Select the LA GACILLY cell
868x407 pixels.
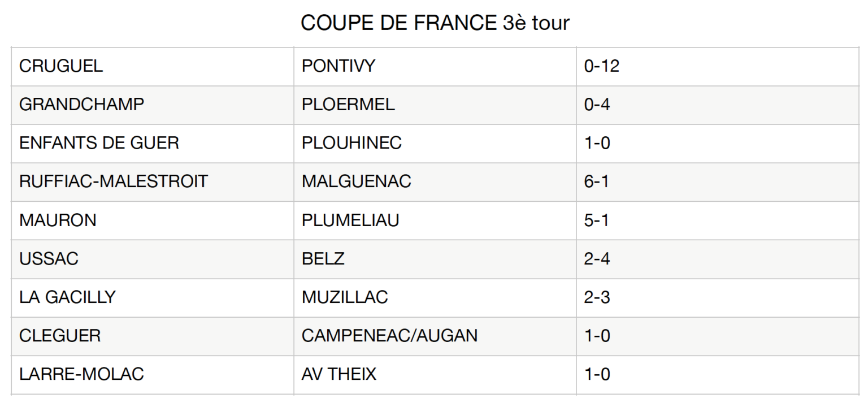coord(67,297)
